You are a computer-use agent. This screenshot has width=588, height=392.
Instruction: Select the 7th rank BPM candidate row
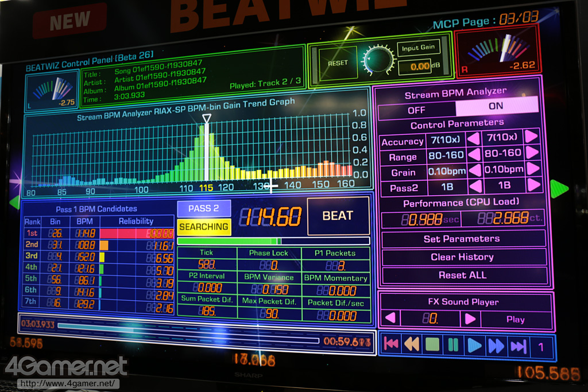99,304
